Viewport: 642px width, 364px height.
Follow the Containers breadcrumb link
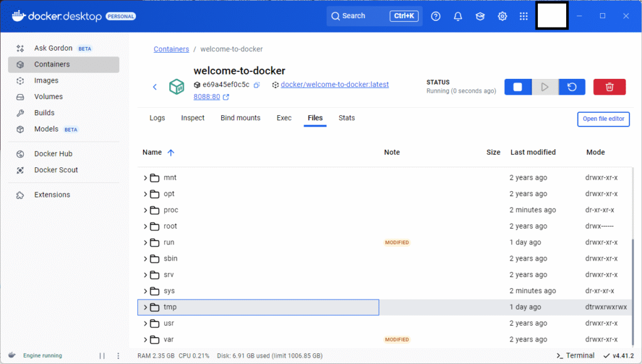[x=171, y=49]
